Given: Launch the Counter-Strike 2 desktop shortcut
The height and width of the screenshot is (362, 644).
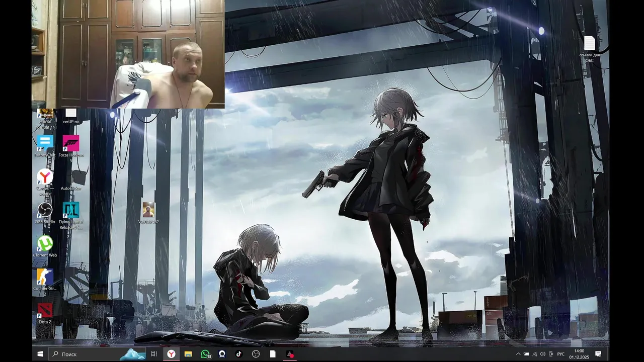Looking at the screenshot, I should tap(45, 283).
